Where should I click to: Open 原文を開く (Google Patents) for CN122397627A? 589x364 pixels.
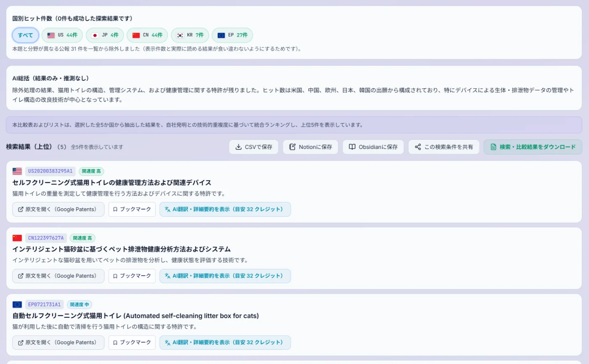pyautogui.click(x=58, y=276)
